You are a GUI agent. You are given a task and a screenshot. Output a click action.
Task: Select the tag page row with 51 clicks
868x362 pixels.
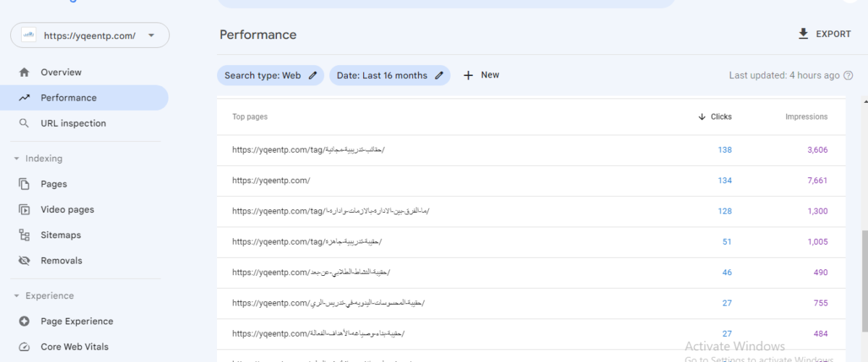531,242
